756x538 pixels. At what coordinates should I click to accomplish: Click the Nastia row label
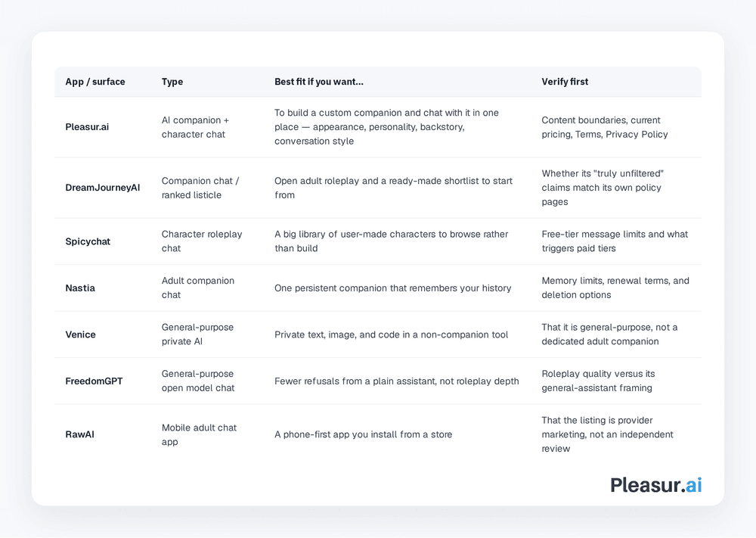pyautogui.click(x=80, y=288)
